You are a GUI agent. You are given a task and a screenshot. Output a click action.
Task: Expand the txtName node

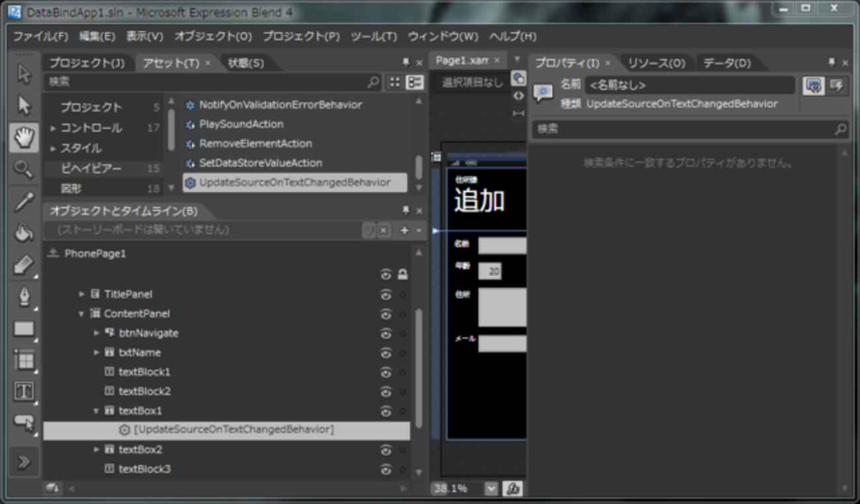click(x=96, y=353)
